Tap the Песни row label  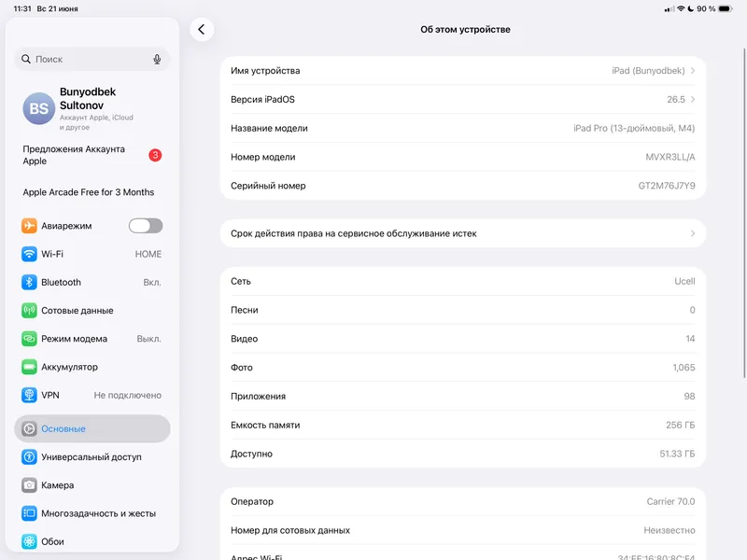(x=245, y=310)
